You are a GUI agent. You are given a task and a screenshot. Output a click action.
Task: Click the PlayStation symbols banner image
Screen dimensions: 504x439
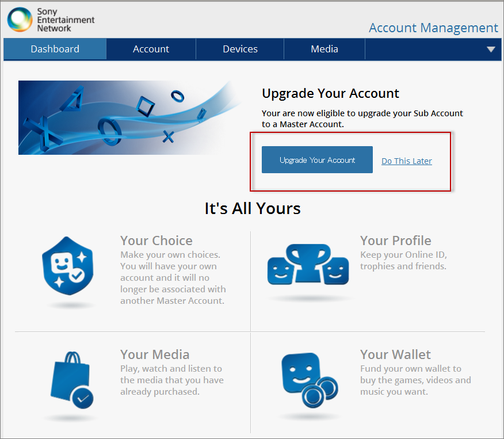point(129,117)
